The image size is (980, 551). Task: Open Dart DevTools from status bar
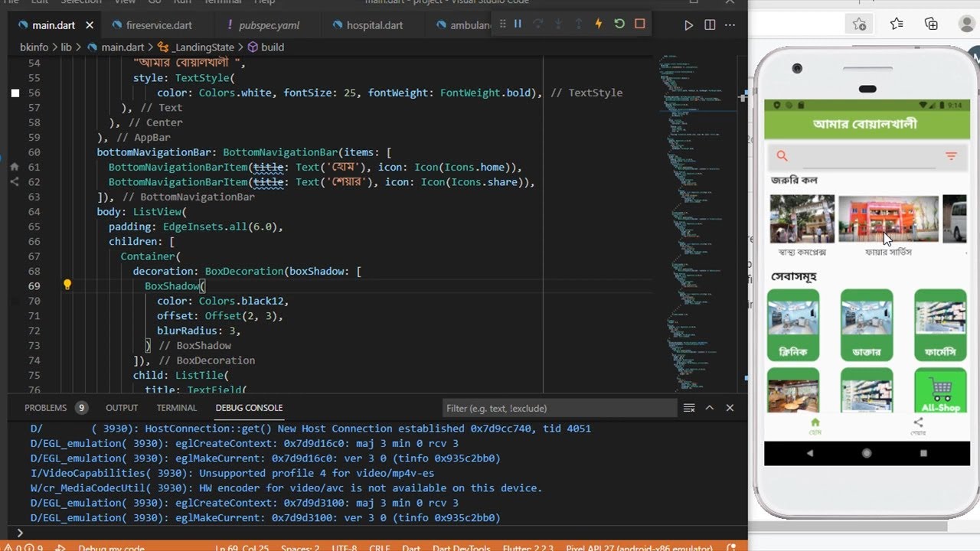(x=460, y=546)
